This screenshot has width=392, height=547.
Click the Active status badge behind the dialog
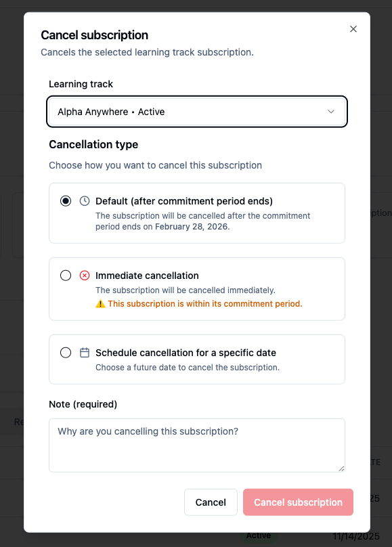(259, 535)
